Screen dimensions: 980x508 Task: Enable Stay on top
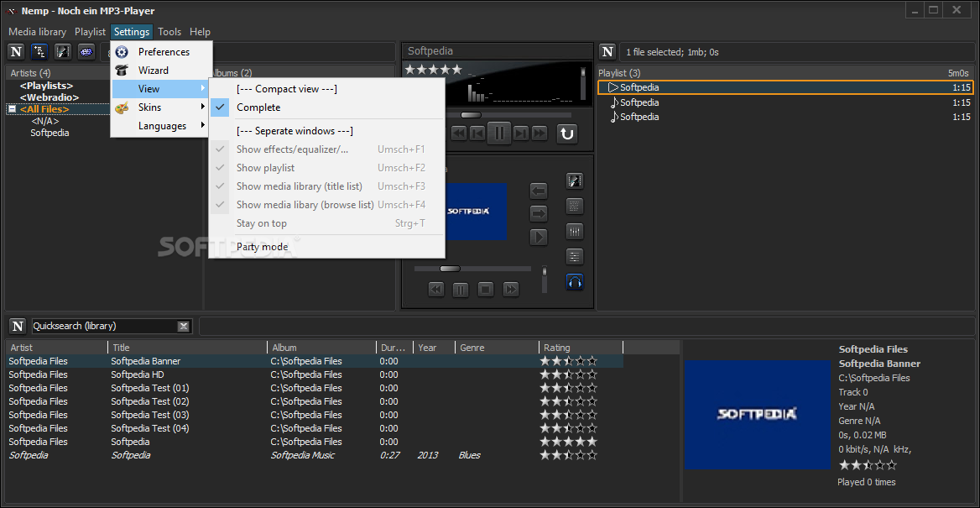point(327,223)
